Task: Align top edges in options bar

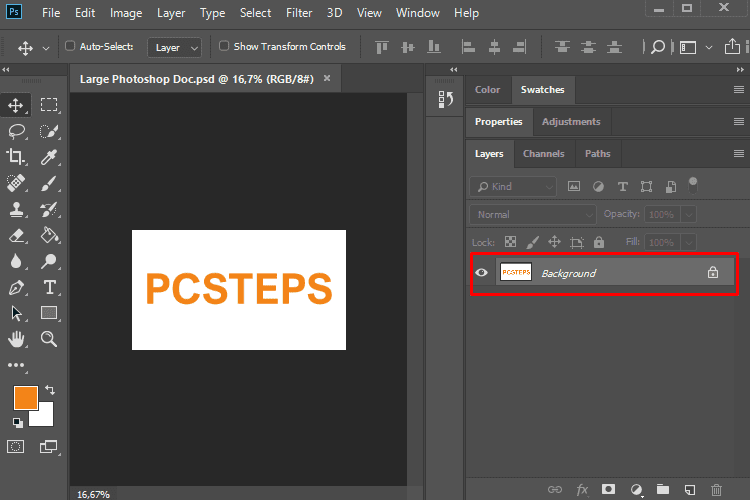Action: point(382,47)
